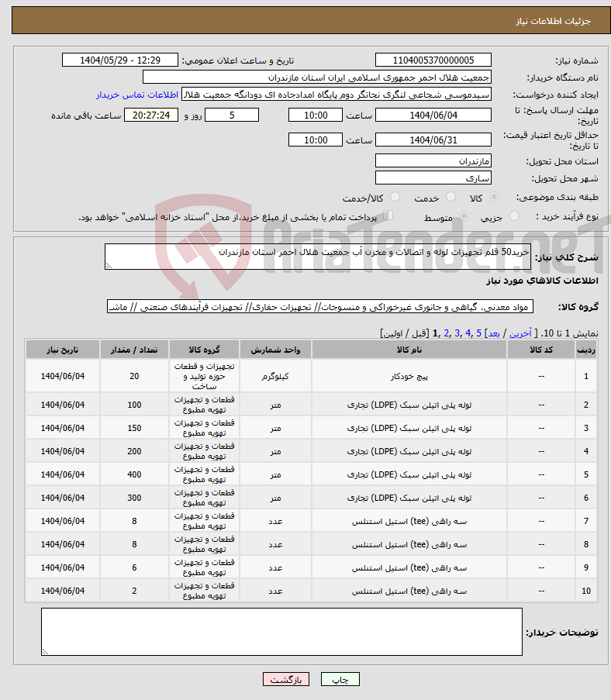Click the response deadline hour 10:00 field
The width and height of the screenshot is (611, 700).
coord(316,116)
